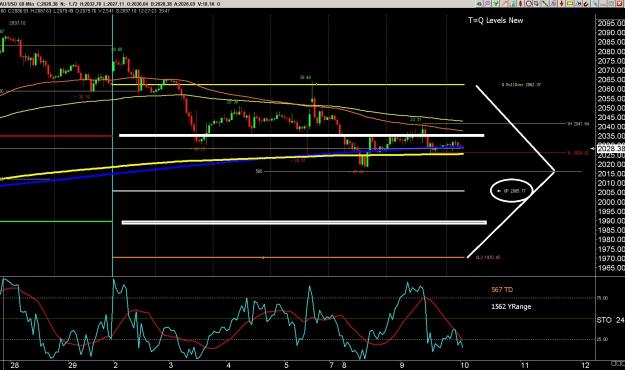625x370 pixels.
Task: Click the 1970.00 price axis label
Action: pos(611,258)
